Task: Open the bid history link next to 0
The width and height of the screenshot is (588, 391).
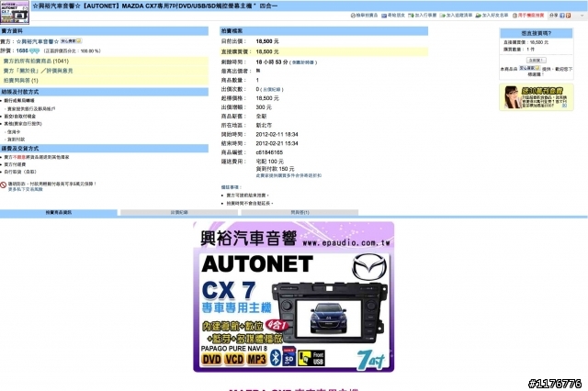Action: pyautogui.click(x=272, y=90)
